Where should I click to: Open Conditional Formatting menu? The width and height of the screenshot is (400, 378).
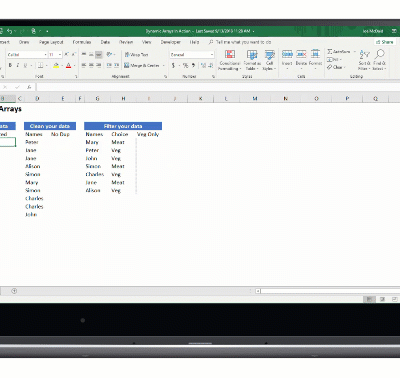tap(230, 60)
